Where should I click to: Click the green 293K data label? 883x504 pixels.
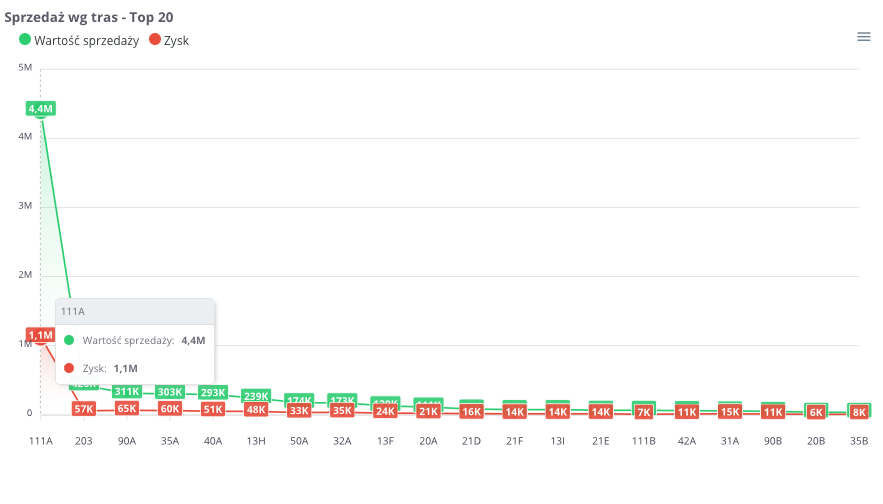pos(213,393)
